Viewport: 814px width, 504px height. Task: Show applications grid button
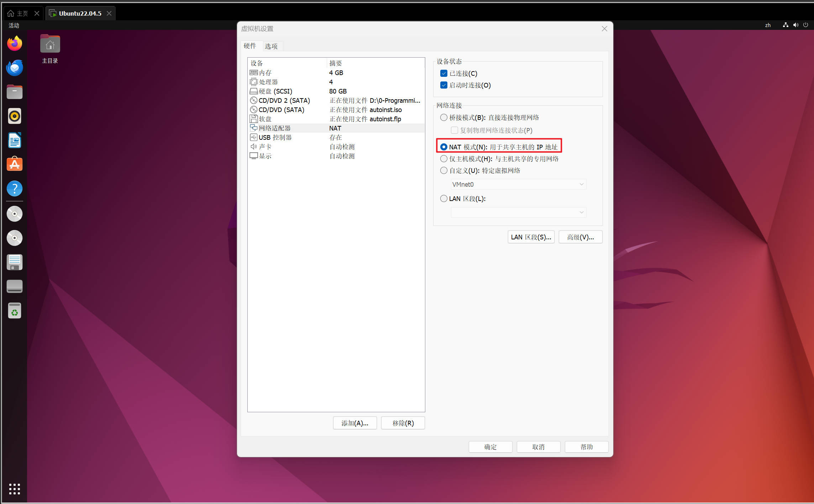15,489
